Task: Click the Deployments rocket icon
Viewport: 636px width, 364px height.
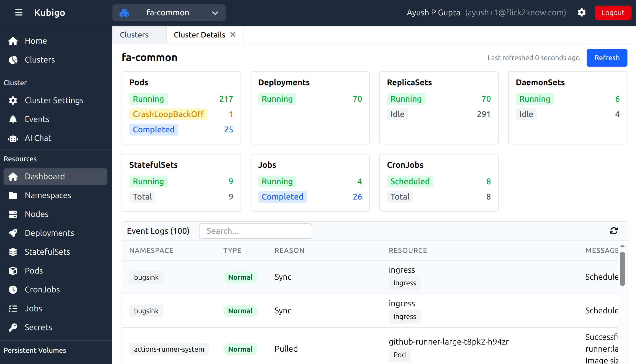Action: [x=13, y=233]
